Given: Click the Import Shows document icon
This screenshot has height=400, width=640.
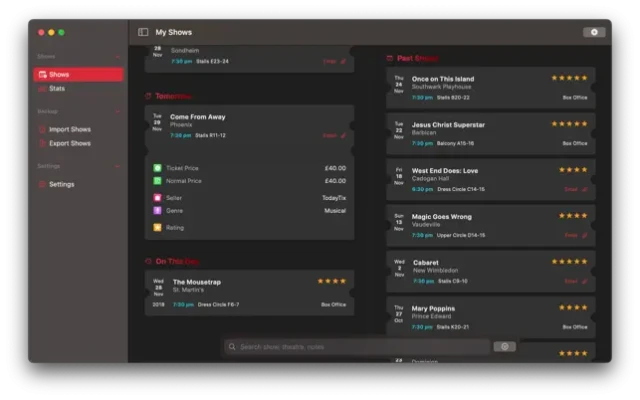Looking at the screenshot, I should click(42, 129).
